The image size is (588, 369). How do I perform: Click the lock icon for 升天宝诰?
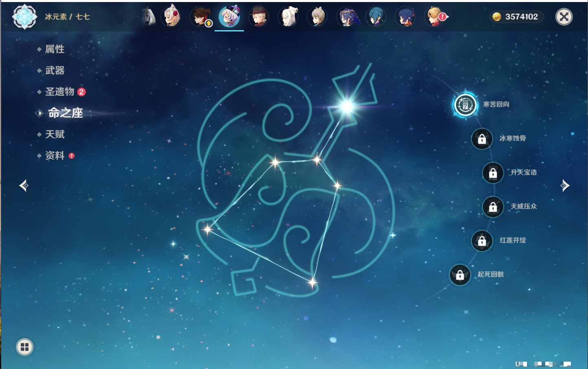493,173
